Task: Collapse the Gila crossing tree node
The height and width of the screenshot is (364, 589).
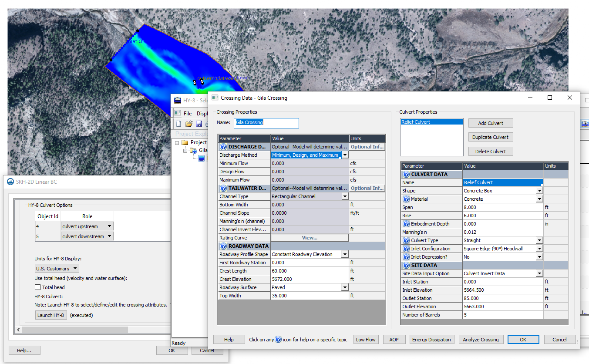Action: click(185, 151)
